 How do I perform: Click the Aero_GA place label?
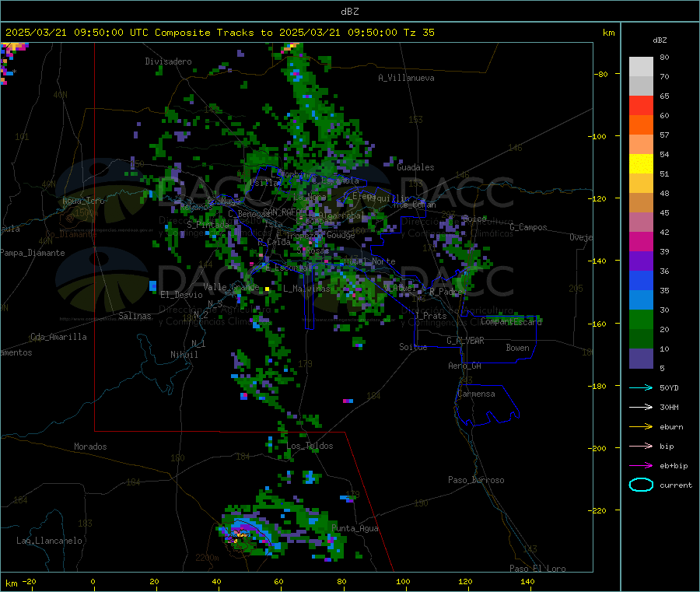click(x=465, y=366)
